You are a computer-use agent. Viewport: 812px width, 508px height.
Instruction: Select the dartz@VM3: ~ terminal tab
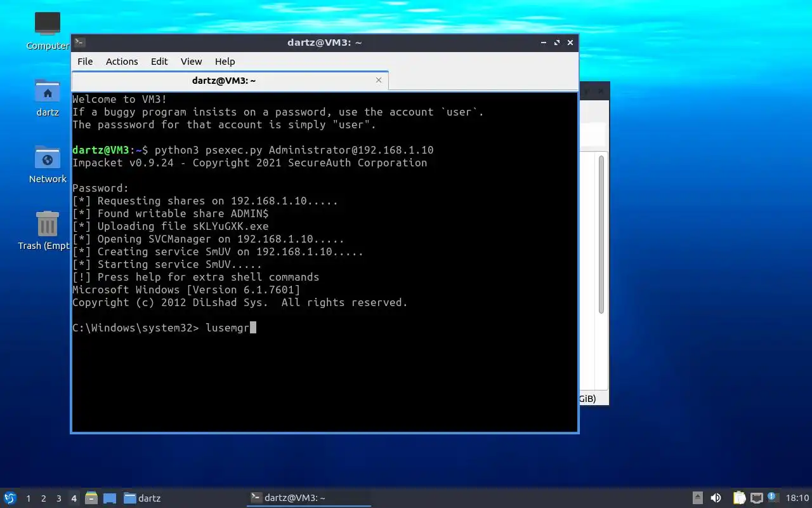tap(230, 81)
